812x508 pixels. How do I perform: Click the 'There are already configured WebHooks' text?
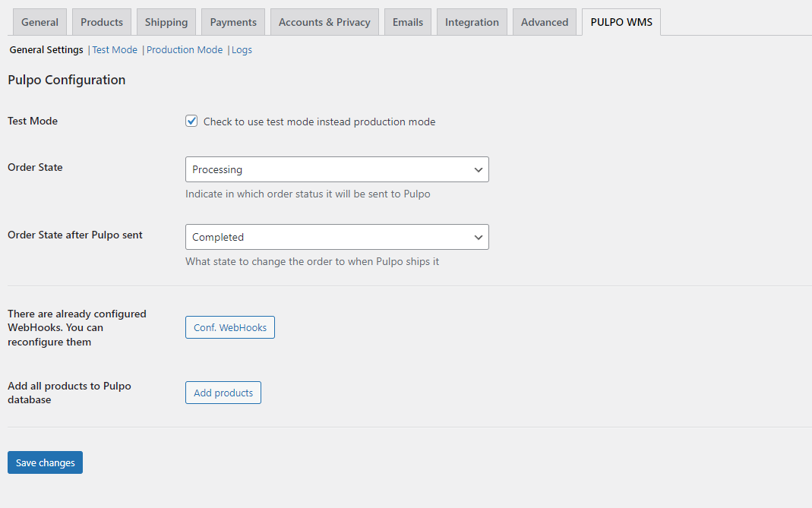point(77,328)
